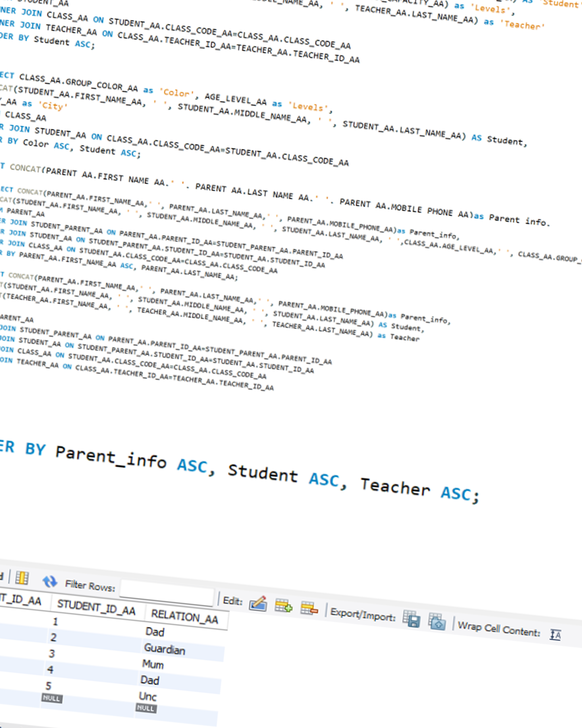Focus the Filter Rows search field
582x728 pixels.
pyautogui.click(x=167, y=593)
